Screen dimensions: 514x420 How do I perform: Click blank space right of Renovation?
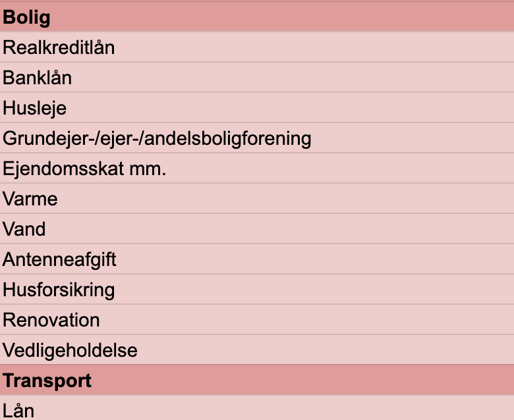(307, 320)
